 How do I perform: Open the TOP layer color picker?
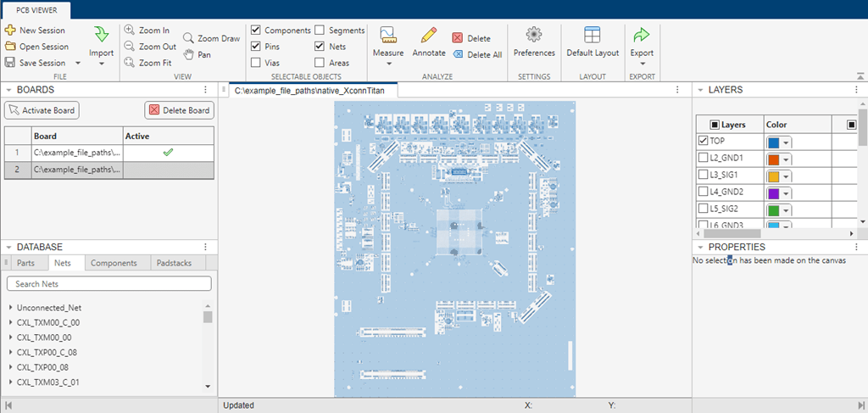point(778,142)
